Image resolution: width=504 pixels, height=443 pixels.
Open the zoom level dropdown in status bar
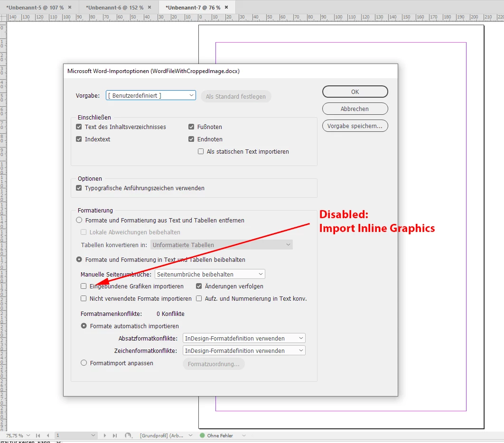28,435
